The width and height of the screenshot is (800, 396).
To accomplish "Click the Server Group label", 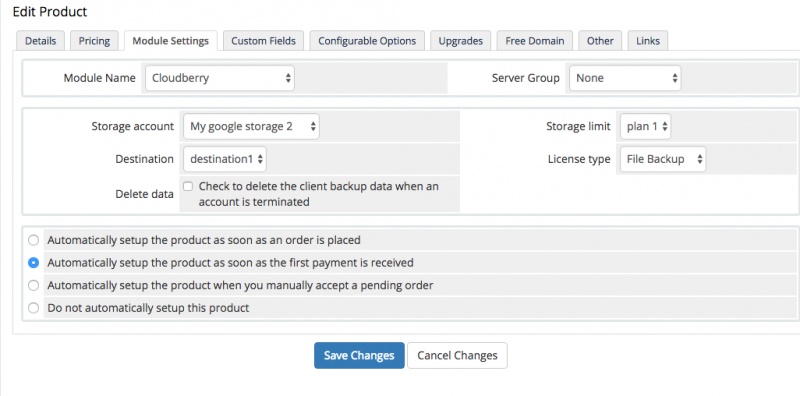I will coord(526,78).
